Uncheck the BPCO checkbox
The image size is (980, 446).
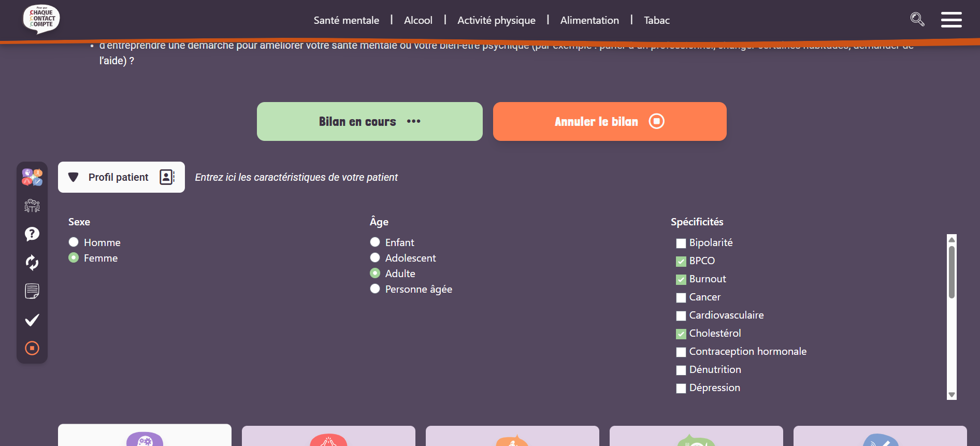click(x=681, y=262)
